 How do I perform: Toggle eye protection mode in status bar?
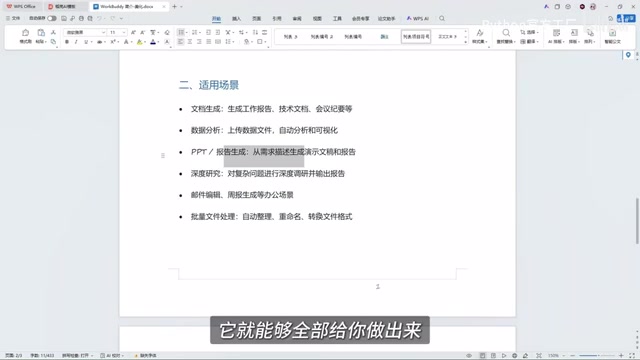coord(469,356)
